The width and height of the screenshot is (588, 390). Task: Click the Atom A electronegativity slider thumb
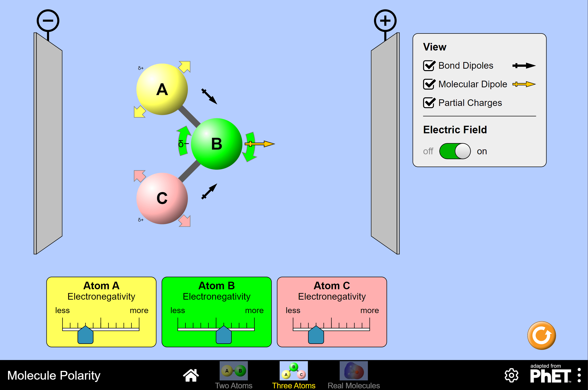pos(86,335)
